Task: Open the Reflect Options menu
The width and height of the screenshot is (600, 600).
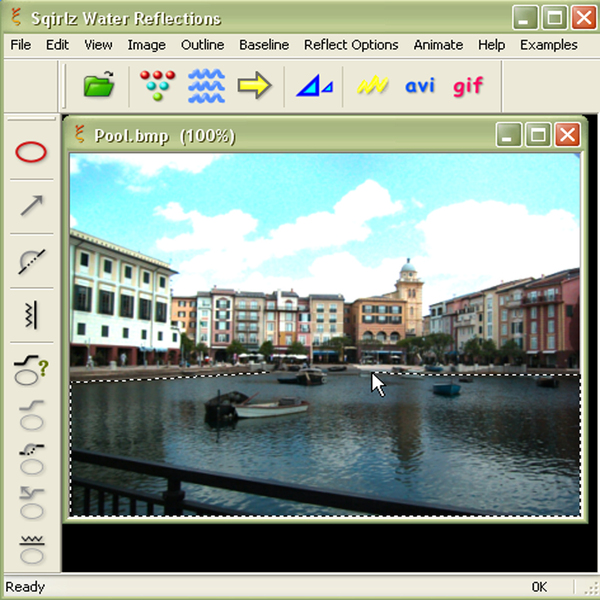Action: pos(351,45)
